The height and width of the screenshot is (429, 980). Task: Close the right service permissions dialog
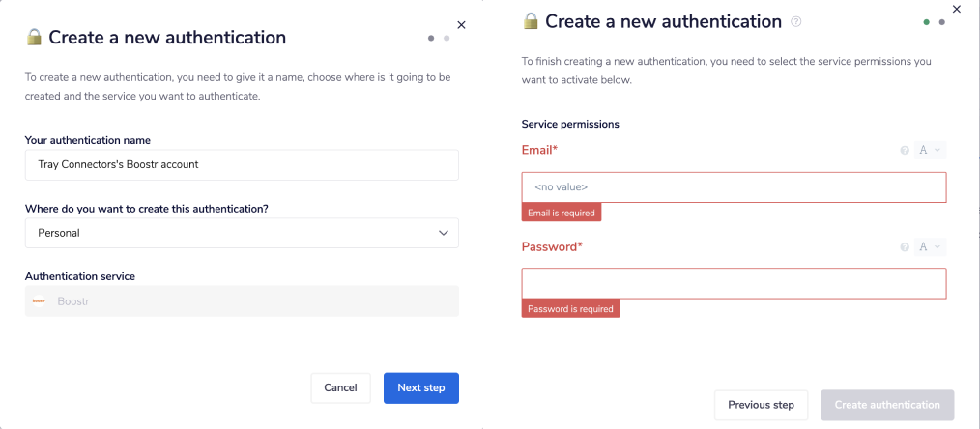tap(957, 9)
